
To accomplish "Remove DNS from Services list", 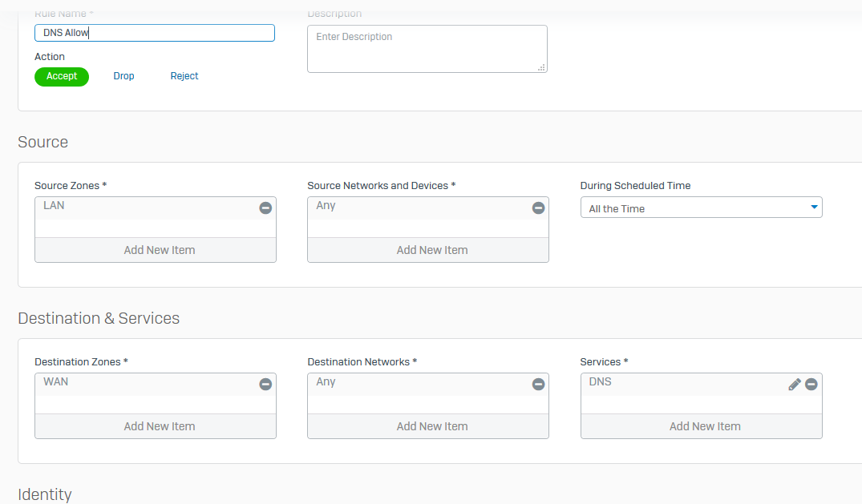I will pyautogui.click(x=811, y=385).
